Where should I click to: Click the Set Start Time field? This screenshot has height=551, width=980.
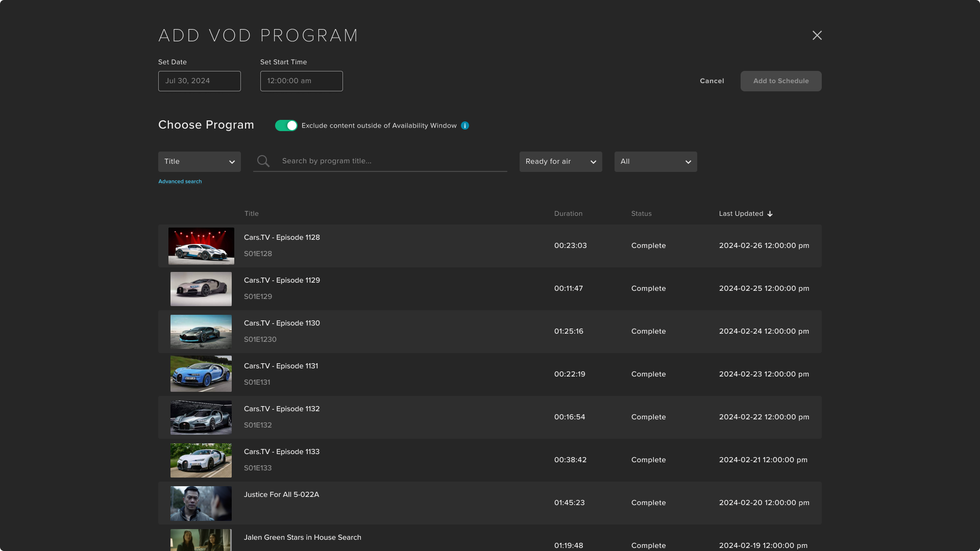302,81
